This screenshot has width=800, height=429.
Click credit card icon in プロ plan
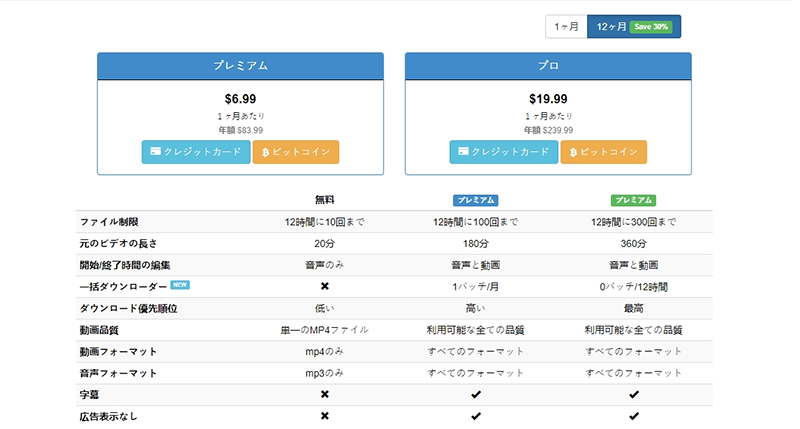point(465,152)
